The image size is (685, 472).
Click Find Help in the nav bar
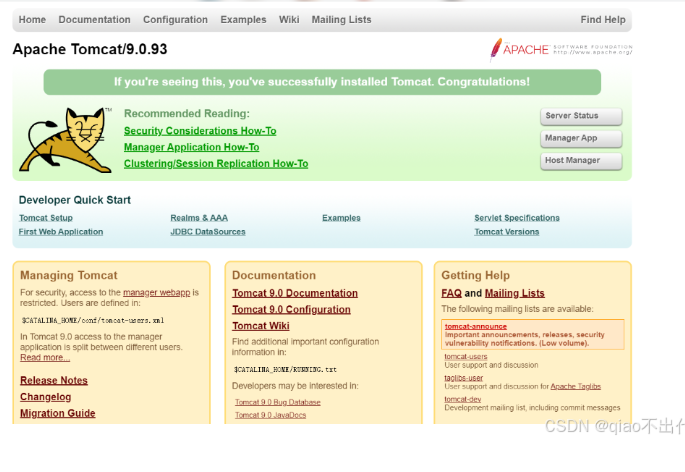pyautogui.click(x=603, y=20)
